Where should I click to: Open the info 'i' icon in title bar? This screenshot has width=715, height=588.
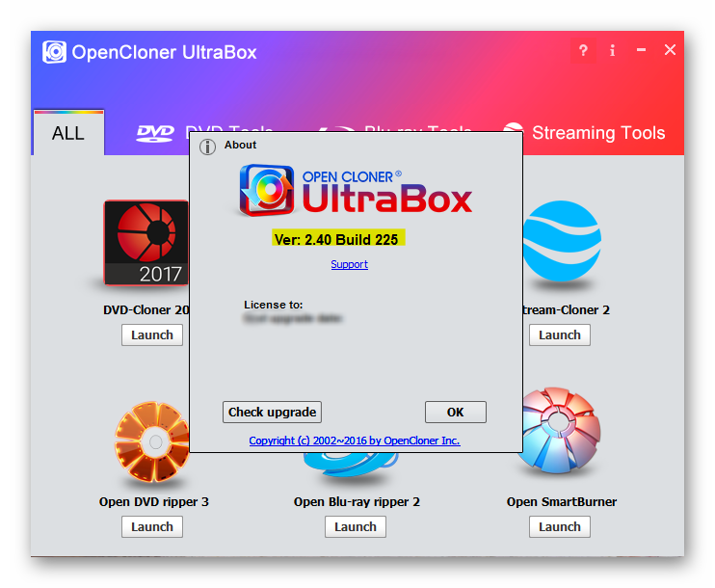612,50
